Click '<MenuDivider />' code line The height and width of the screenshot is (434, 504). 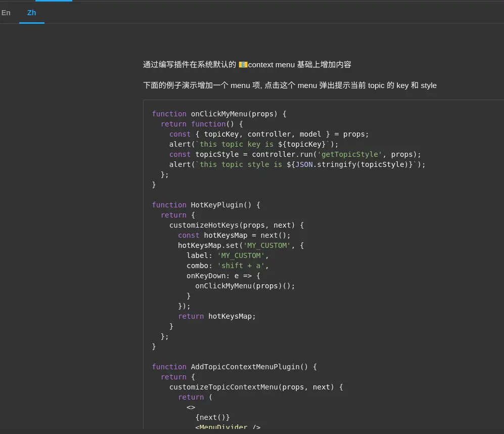pos(228,426)
